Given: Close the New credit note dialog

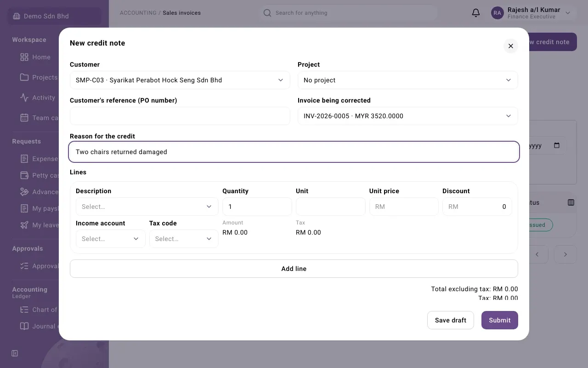Looking at the screenshot, I should pyautogui.click(x=511, y=46).
